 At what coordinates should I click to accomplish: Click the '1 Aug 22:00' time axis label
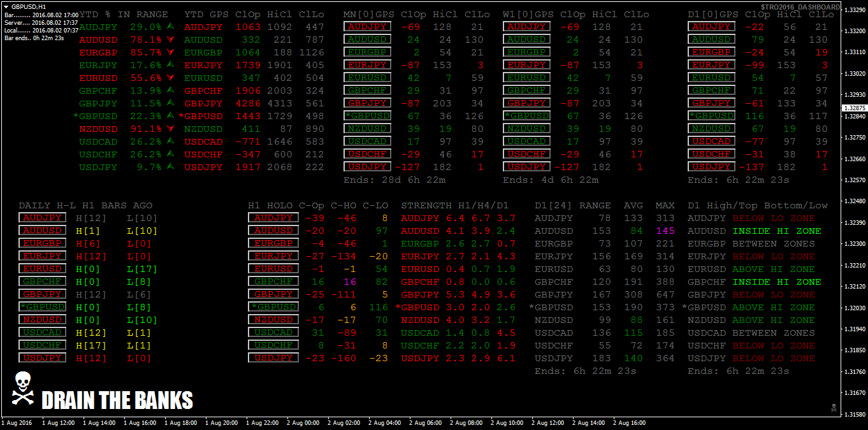(x=262, y=422)
